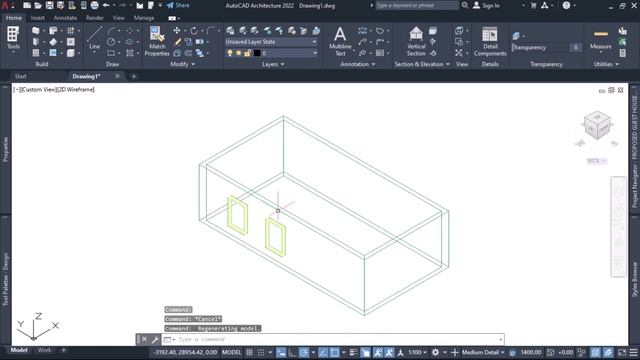Toggle polar tracking in status bar
Image resolution: width=640 pixels, height=360 pixels.
[x=304, y=352]
